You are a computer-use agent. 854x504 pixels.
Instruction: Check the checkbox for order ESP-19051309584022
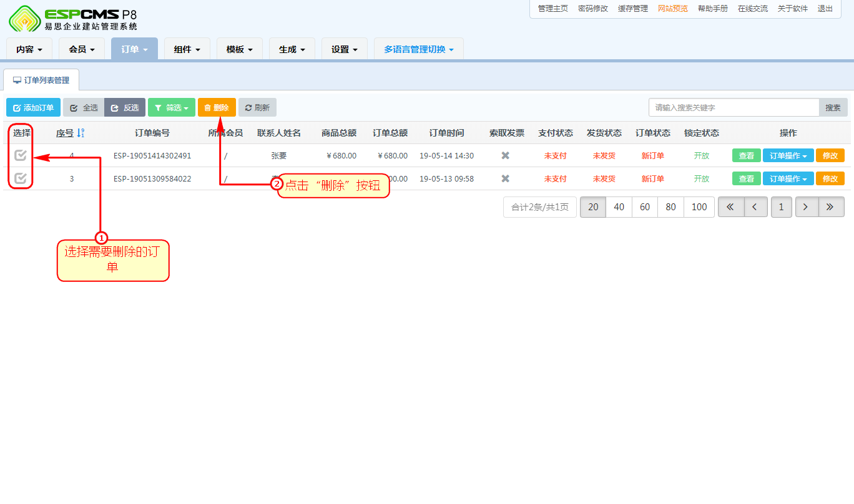[x=21, y=178]
